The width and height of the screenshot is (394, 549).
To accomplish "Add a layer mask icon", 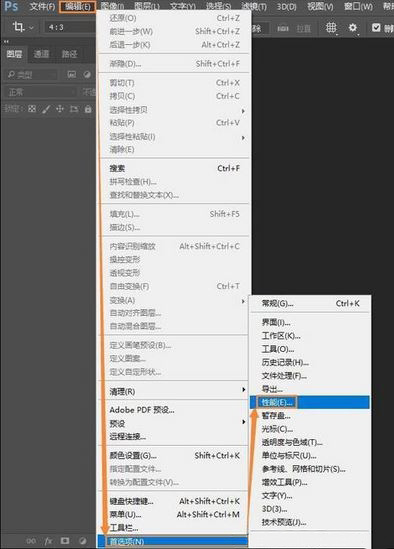I will point(65,541).
